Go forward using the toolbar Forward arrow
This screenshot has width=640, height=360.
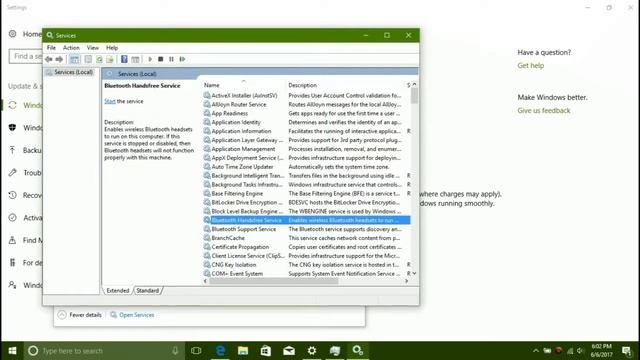[59, 59]
